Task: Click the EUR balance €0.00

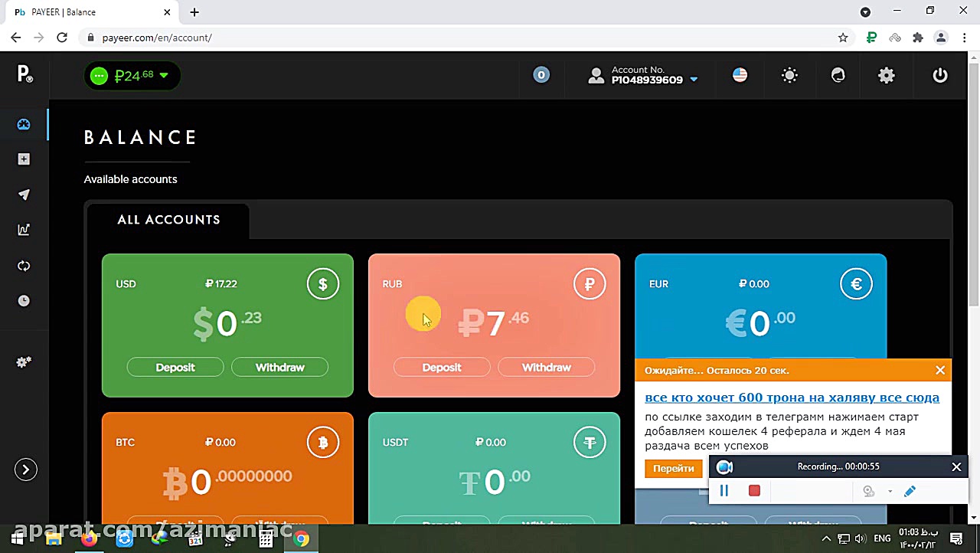Action: 760,323
